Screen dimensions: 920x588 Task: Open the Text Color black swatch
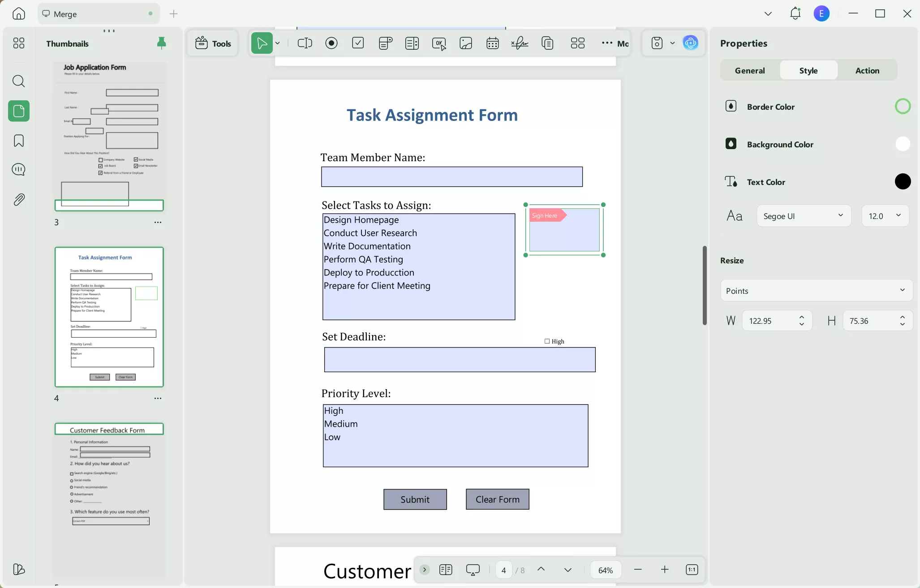tap(903, 182)
